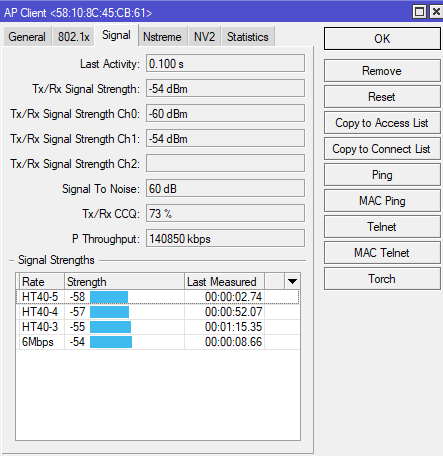Screen dimensions: 443x456
Task: Confirm with the OK button
Action: coord(382,39)
